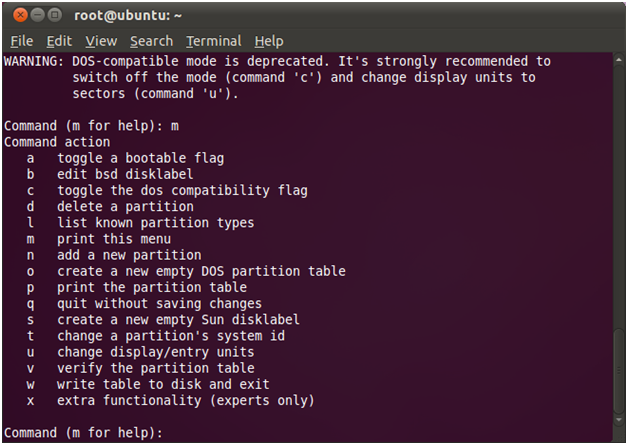Image resolution: width=628 pixels, height=445 pixels.
Task: Click the scrollbar down arrow
Action: click(x=619, y=420)
